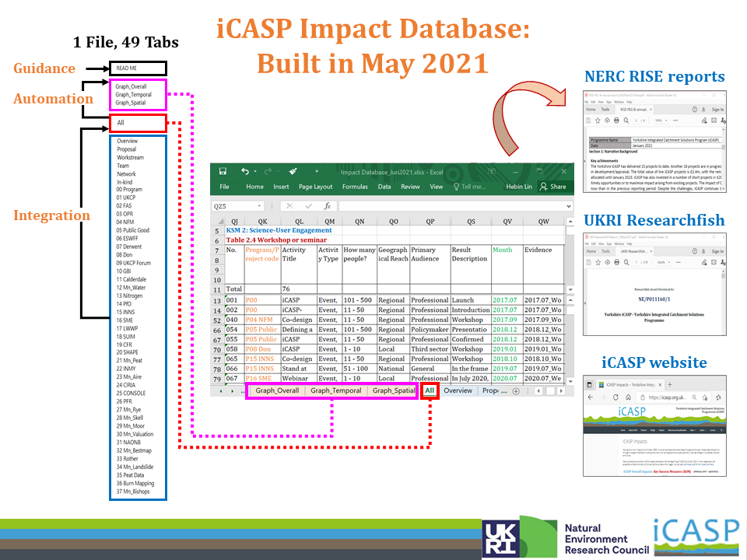Viewport: 747px width, 560px height.
Task: Switch to the Excel Home ribbon tab
Action: coord(255,187)
